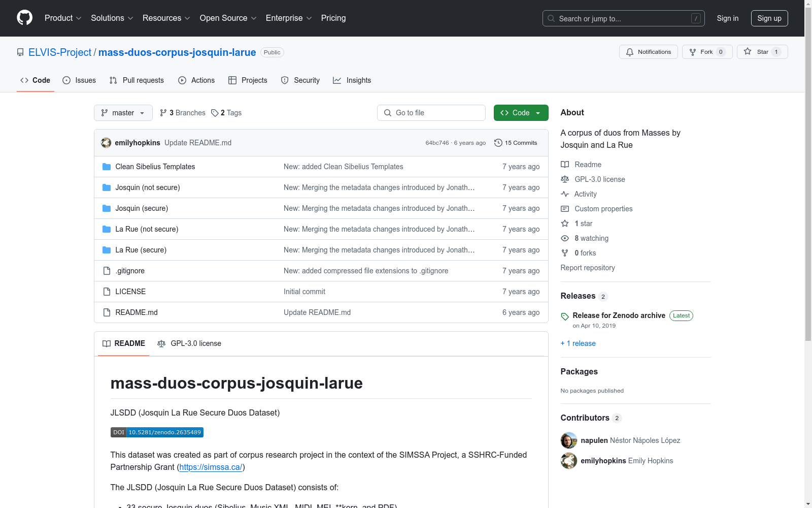This screenshot has width=812, height=508.
Task: Click the scale icon next to GPL-3.0 license in About
Action: (565, 179)
